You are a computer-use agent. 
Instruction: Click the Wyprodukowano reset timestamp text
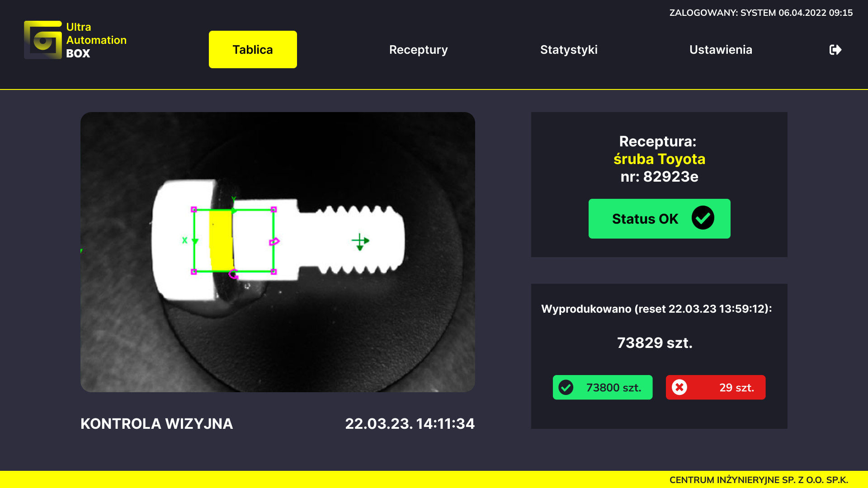point(656,309)
